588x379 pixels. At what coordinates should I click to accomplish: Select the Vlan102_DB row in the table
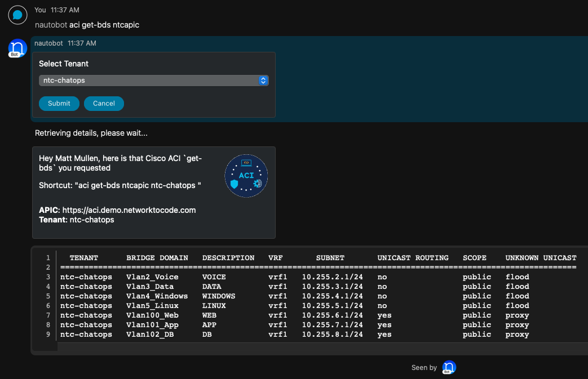click(x=148, y=335)
